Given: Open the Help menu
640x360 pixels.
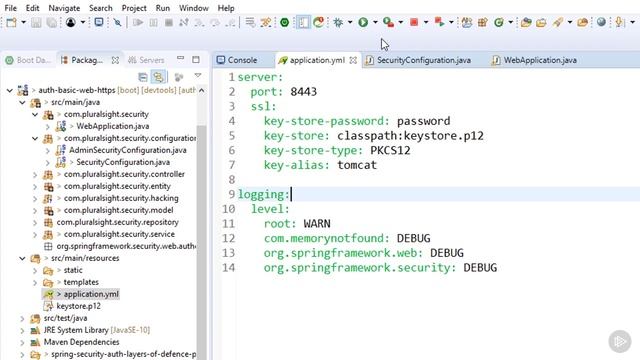Looking at the screenshot, I should click(x=226, y=8).
